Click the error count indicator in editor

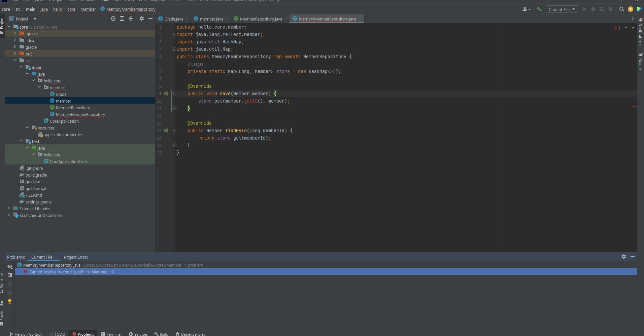tap(617, 28)
